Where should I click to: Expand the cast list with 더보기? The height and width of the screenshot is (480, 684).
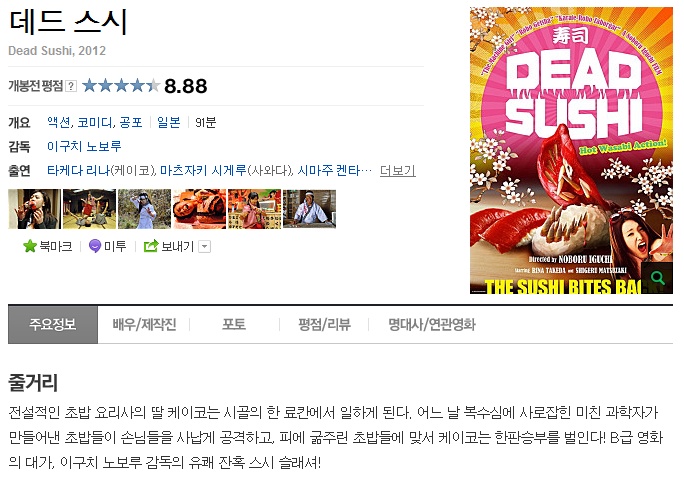pyautogui.click(x=397, y=171)
